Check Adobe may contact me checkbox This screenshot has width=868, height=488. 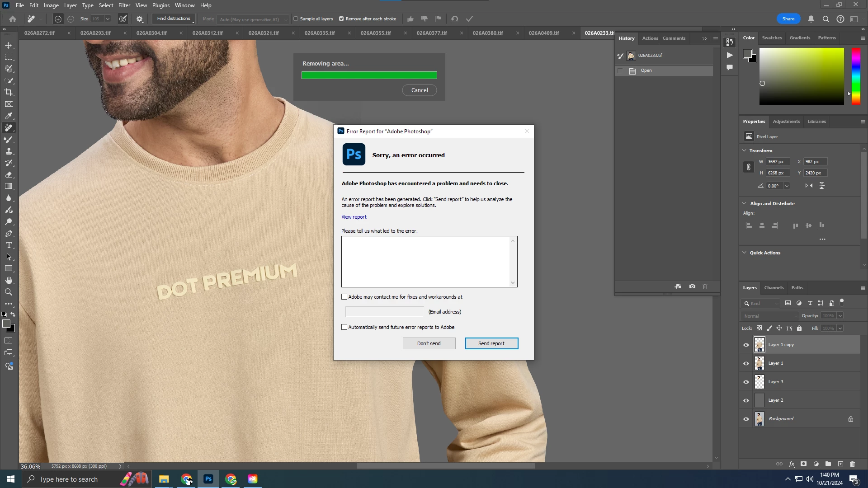[344, 297]
